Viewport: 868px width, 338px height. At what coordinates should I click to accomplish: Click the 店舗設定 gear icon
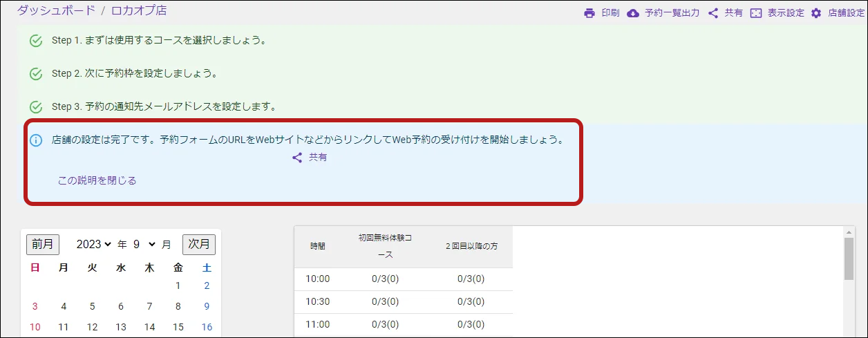[816, 13]
